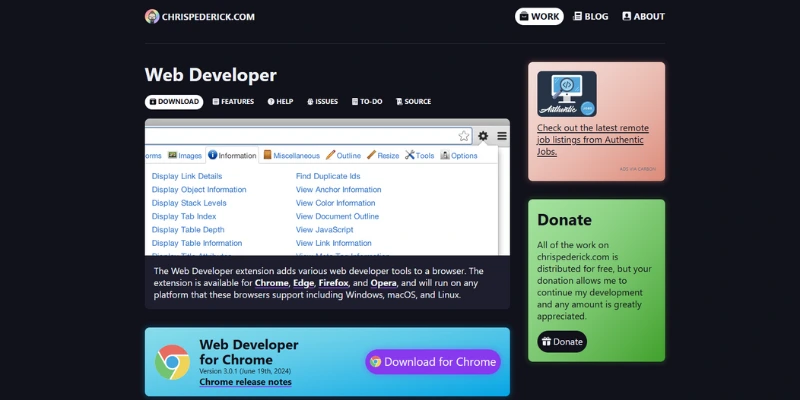The height and width of the screenshot is (400, 800).
Task: Click the Outline pencil icon in screenshot
Action: (x=331, y=155)
